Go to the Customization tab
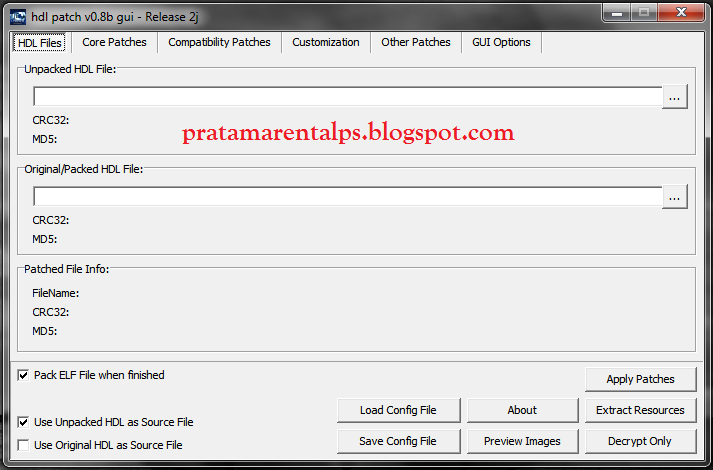Image resolution: width=713 pixels, height=470 pixels. pyautogui.click(x=326, y=43)
